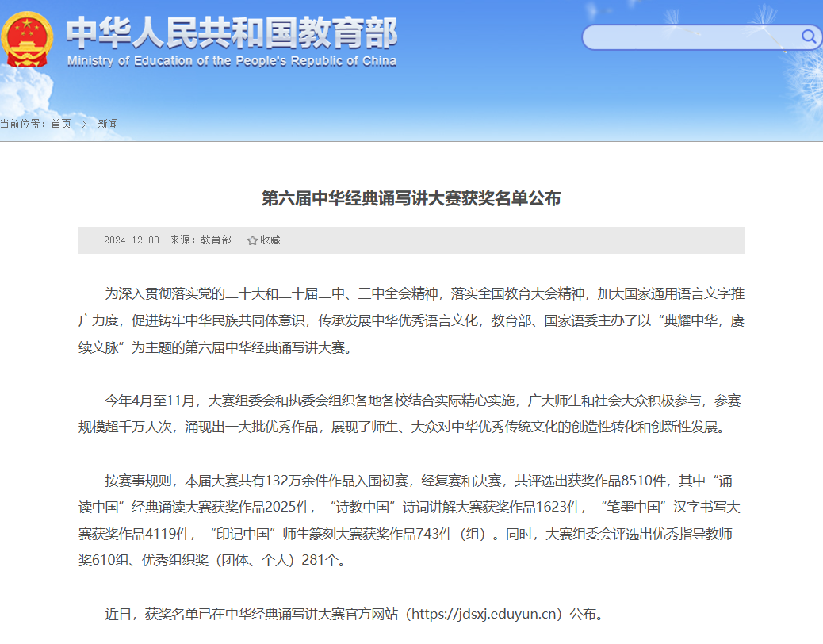Viewport: 823px width, 644px height.
Task: Click the 当前位置 breadcrumb label
Action: pyautogui.click(x=21, y=124)
